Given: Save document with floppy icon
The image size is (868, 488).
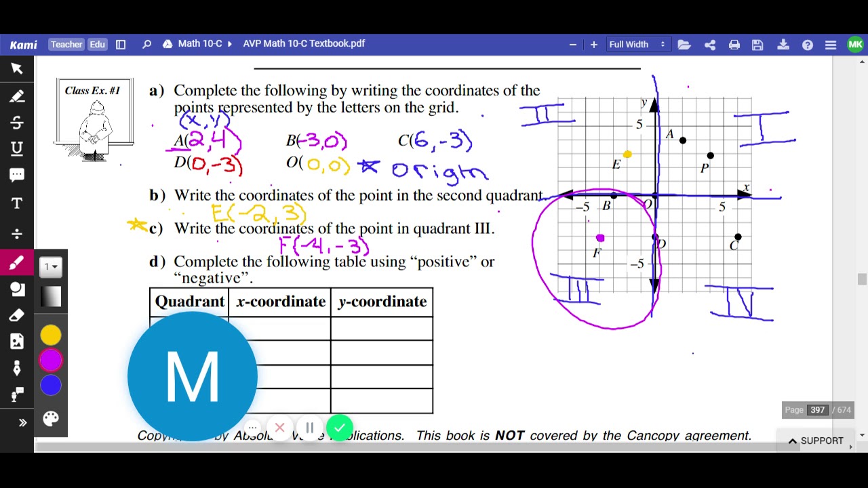Looking at the screenshot, I should point(758,45).
